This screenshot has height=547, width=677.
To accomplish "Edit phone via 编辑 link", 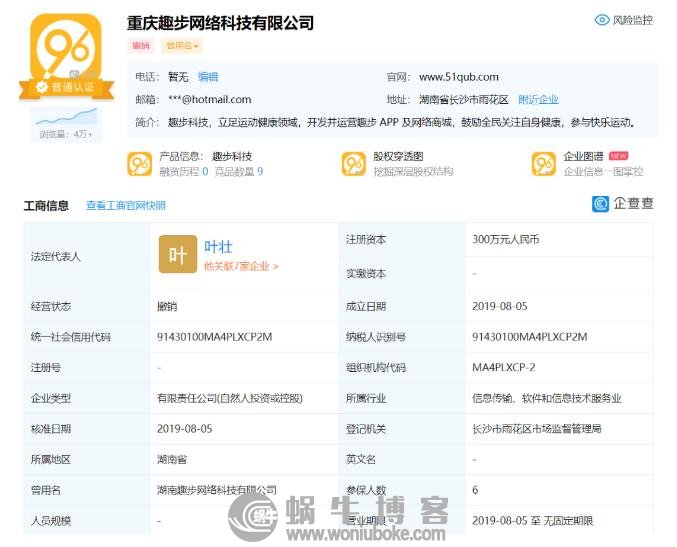I will [x=208, y=77].
